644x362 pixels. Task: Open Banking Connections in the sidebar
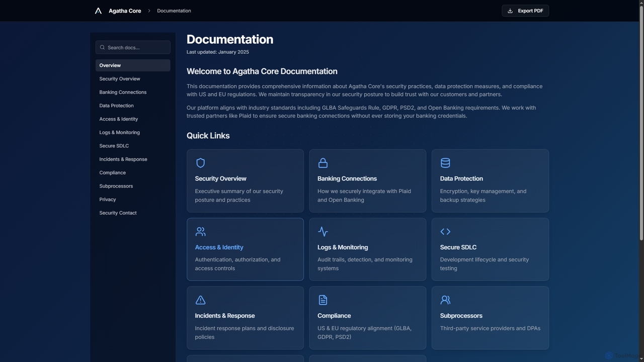pyautogui.click(x=133, y=92)
